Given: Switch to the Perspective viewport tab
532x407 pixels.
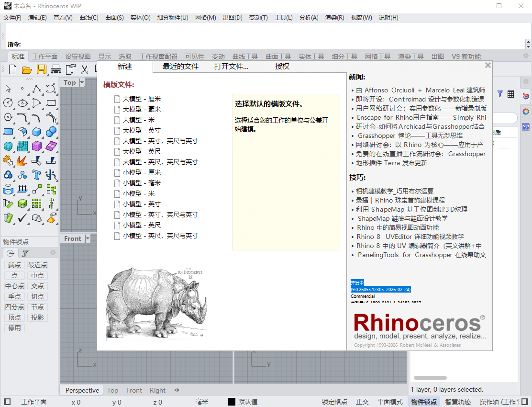Looking at the screenshot, I should pos(82,390).
